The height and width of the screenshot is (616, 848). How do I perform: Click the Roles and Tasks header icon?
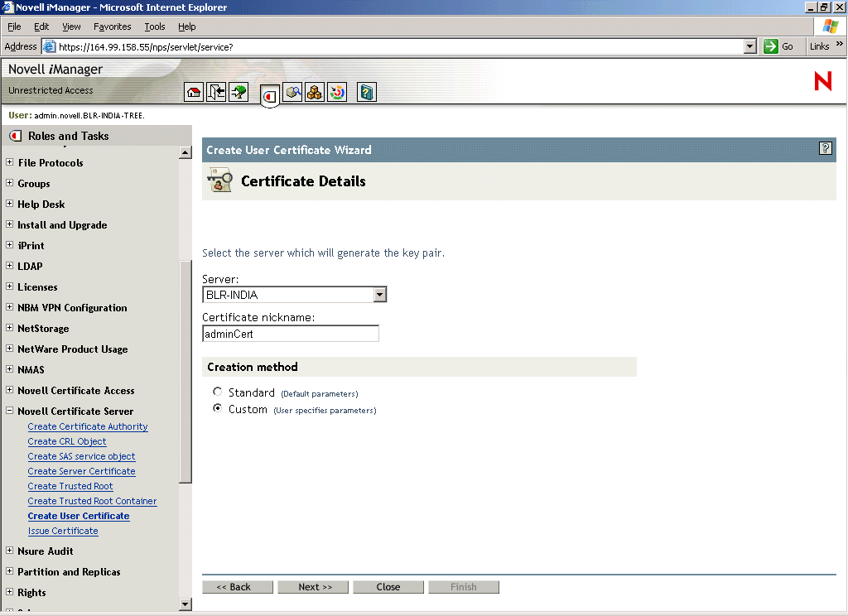[x=15, y=136]
